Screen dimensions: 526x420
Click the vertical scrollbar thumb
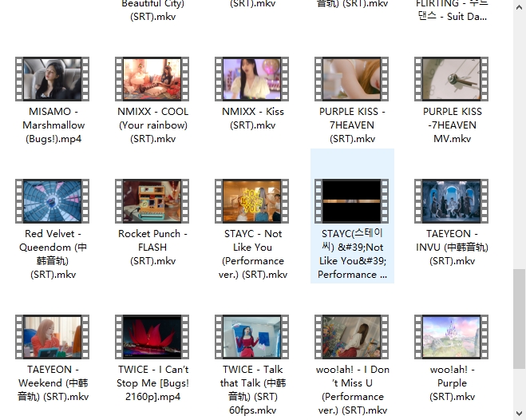click(x=520, y=319)
